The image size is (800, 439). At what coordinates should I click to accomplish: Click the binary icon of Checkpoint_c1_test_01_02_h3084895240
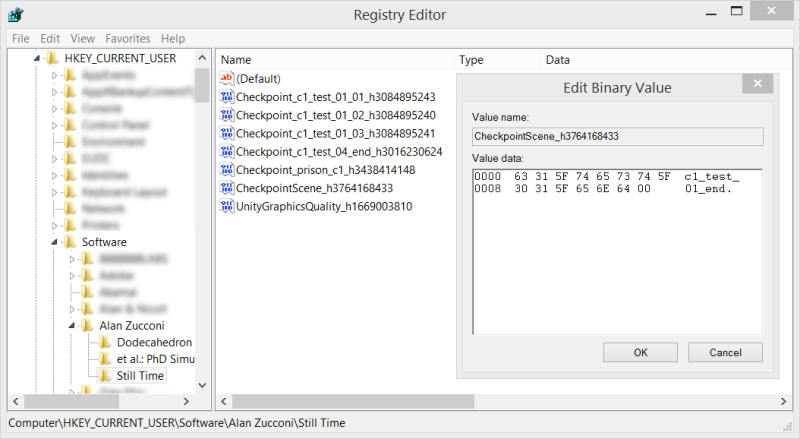point(226,115)
